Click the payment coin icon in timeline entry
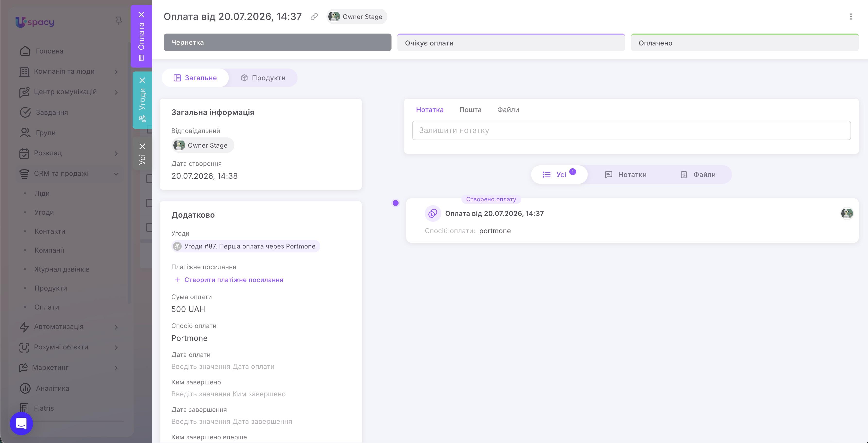This screenshot has width=868, height=443. (433, 213)
